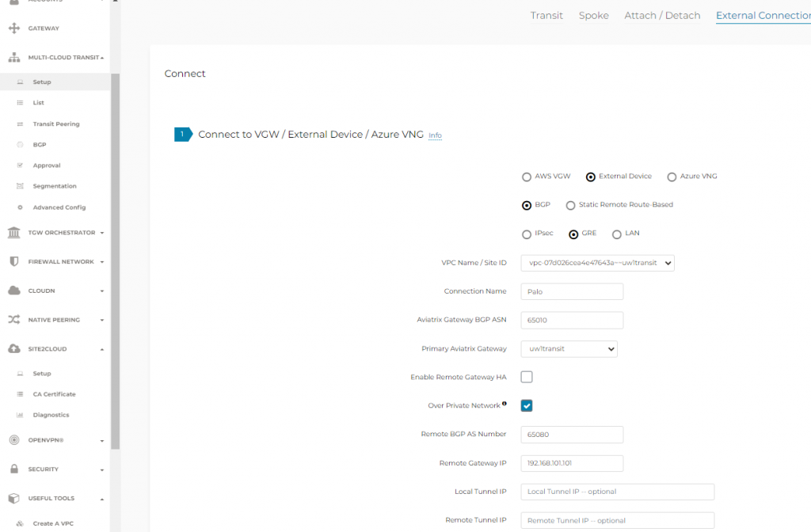Open Create A VPC tool
The width and height of the screenshot is (811, 532).
click(53, 523)
